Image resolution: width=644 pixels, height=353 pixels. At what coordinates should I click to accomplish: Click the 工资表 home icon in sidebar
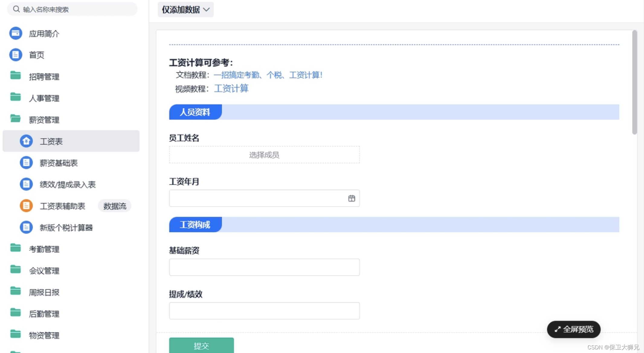point(26,141)
